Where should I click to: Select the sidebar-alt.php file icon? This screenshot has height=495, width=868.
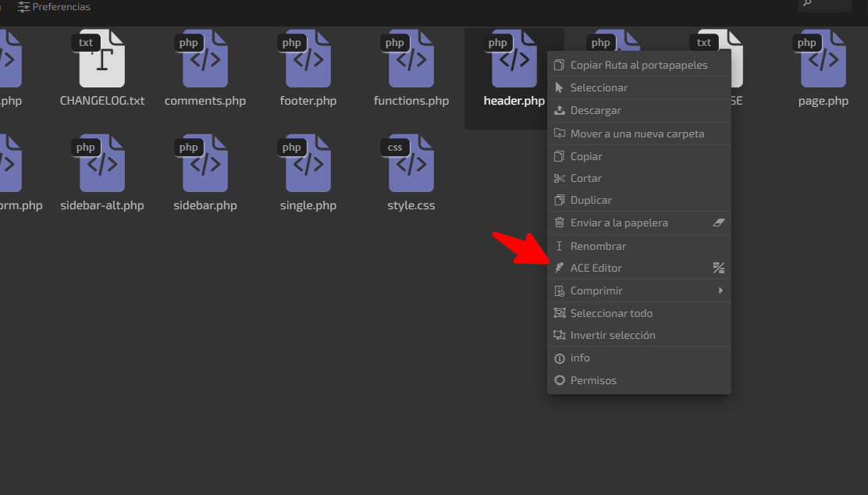[x=101, y=163]
